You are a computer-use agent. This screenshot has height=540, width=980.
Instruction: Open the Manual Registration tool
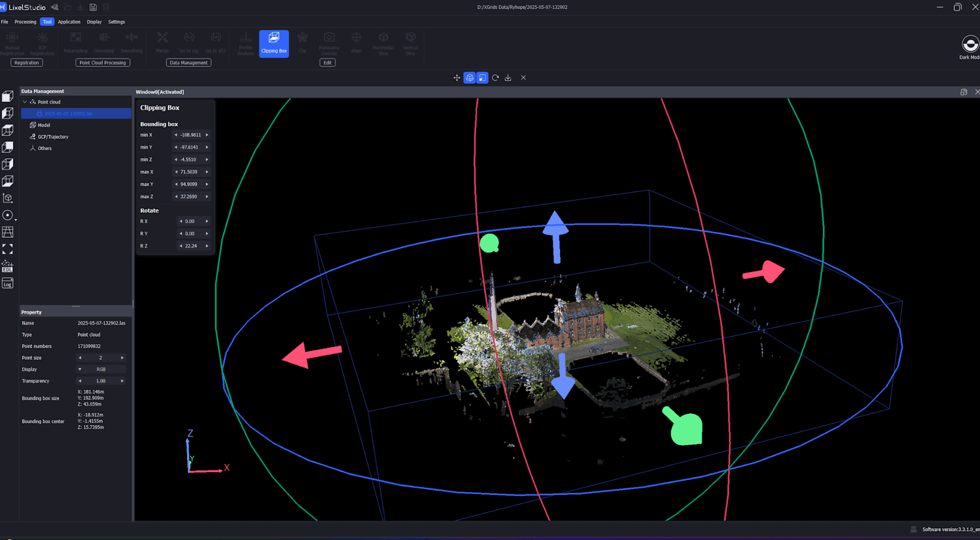click(12, 43)
